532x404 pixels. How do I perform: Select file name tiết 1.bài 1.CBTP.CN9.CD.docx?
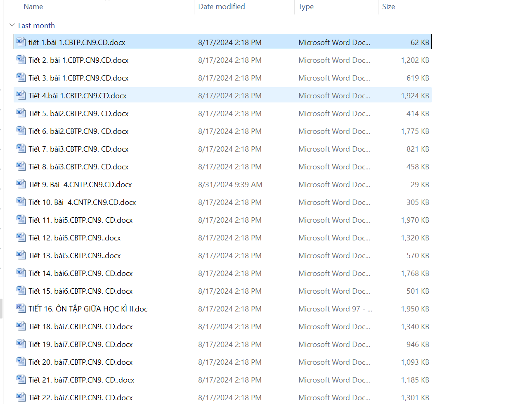77,43
